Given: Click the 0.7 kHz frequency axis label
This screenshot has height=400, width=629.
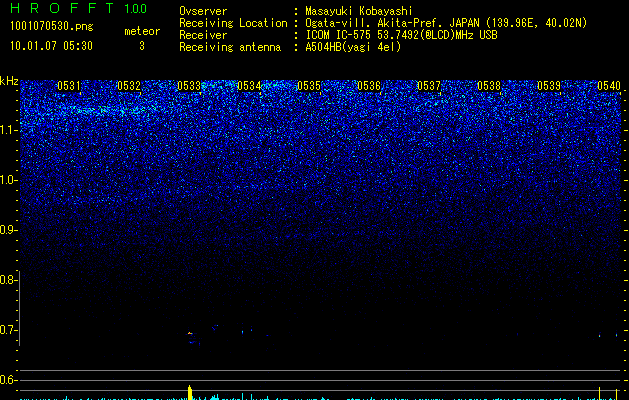Looking at the screenshot, I should (x=8, y=330).
